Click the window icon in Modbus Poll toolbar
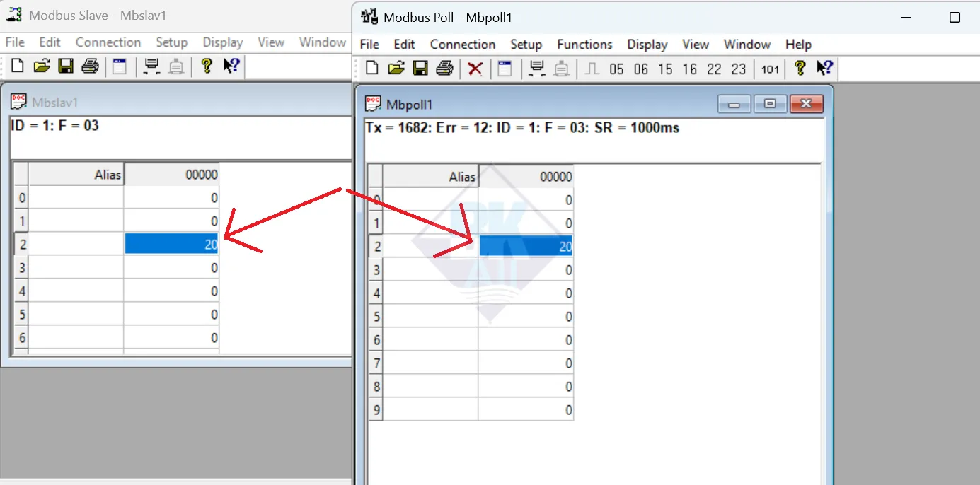980x485 pixels. coord(504,68)
